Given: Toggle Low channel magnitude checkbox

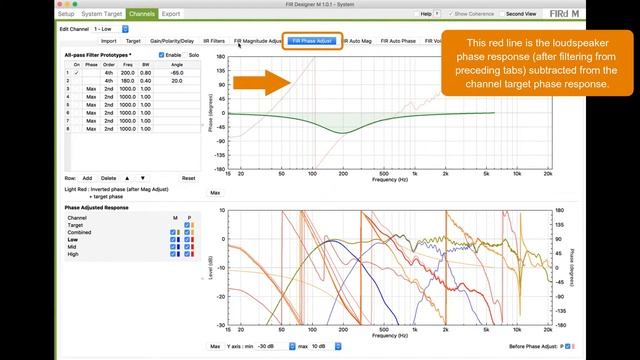Looking at the screenshot, I should 173,240.
